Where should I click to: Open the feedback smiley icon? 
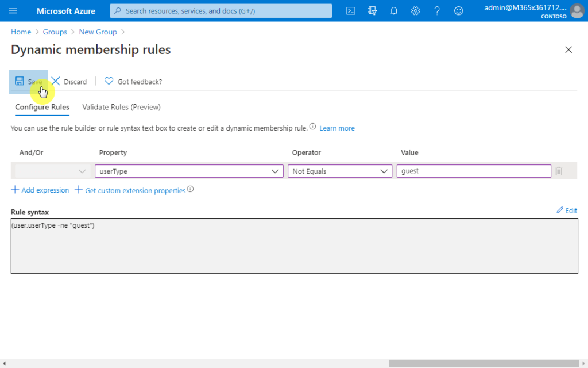point(458,11)
